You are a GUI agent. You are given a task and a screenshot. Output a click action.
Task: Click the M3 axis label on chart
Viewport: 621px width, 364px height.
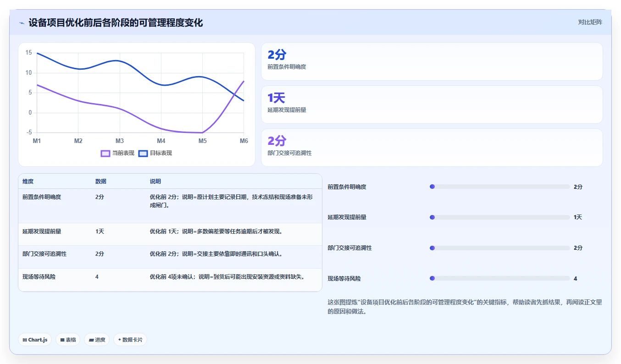(x=120, y=141)
